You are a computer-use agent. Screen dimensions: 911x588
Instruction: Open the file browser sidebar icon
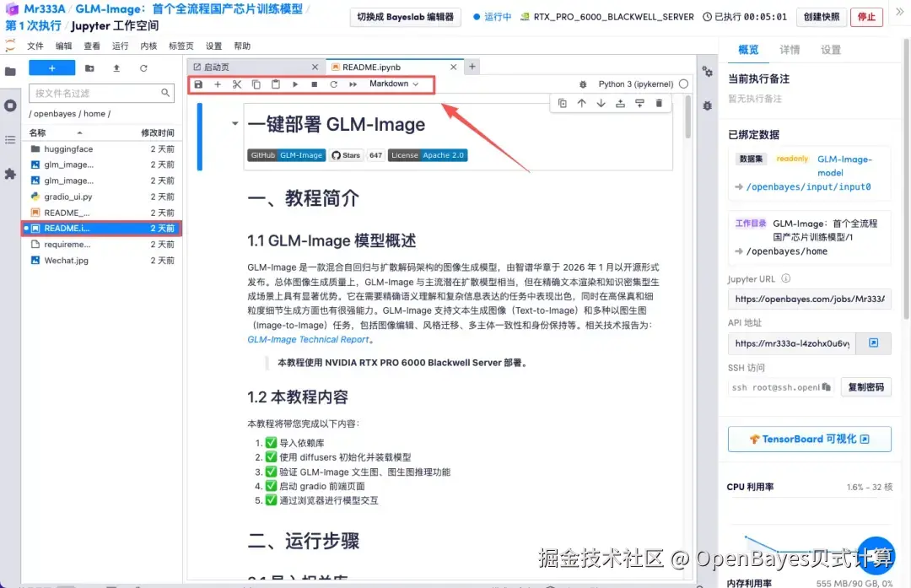[x=10, y=72]
